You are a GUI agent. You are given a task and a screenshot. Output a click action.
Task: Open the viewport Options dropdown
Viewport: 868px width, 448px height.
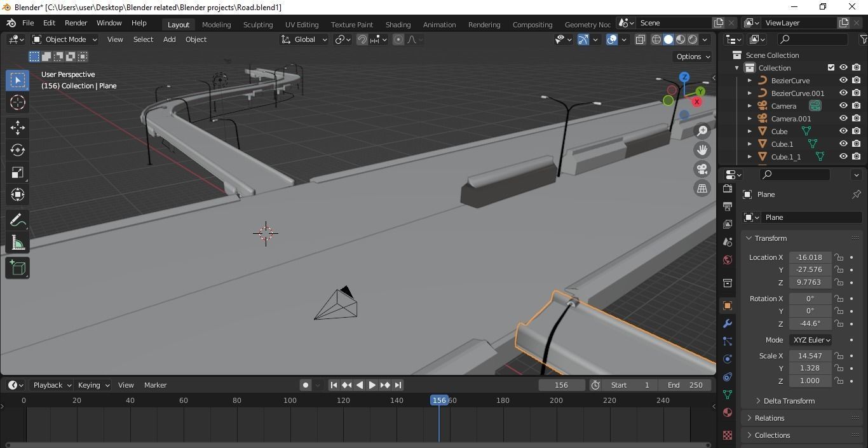tap(693, 57)
